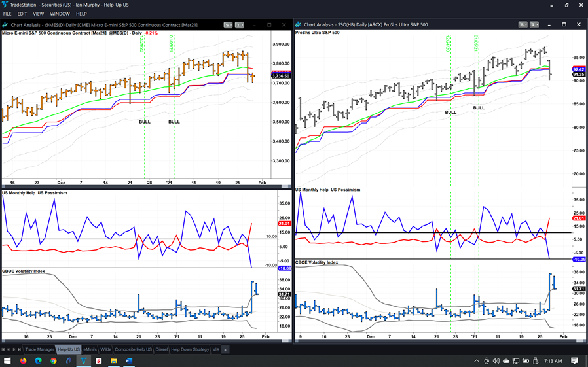
Task: Open Firefox from the taskbar
Action: coord(24,360)
